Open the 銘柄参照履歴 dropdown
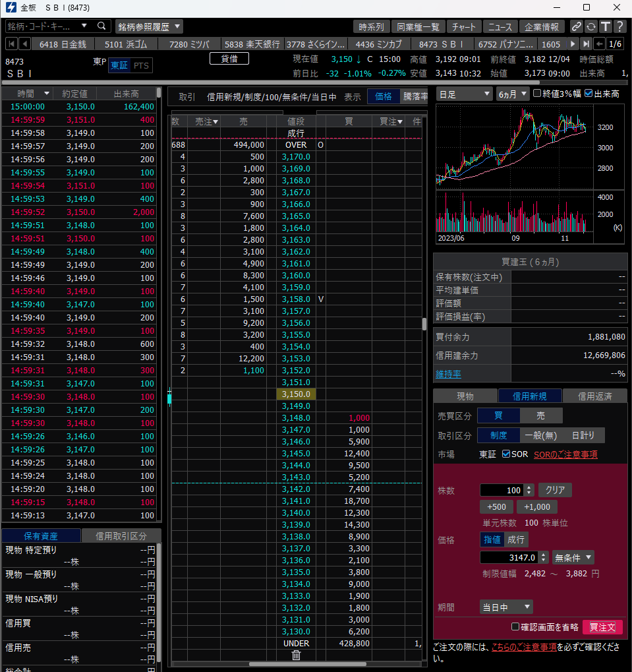 [149, 26]
